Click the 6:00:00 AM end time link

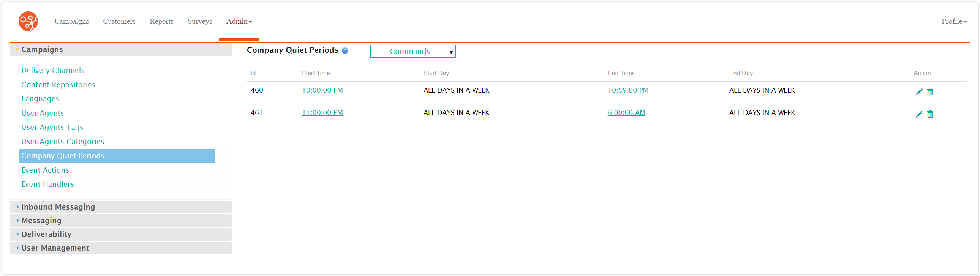626,112
